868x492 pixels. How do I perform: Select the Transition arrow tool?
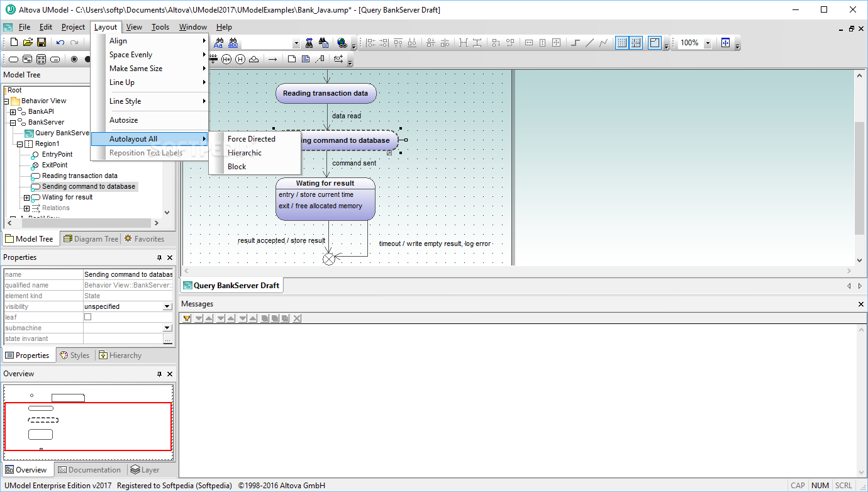(272, 59)
